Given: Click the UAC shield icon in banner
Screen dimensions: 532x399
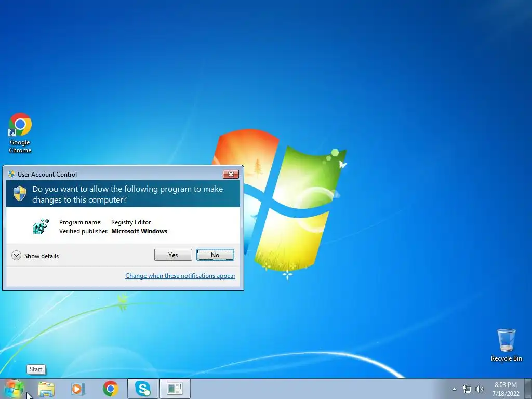Looking at the screenshot, I should [x=20, y=193].
